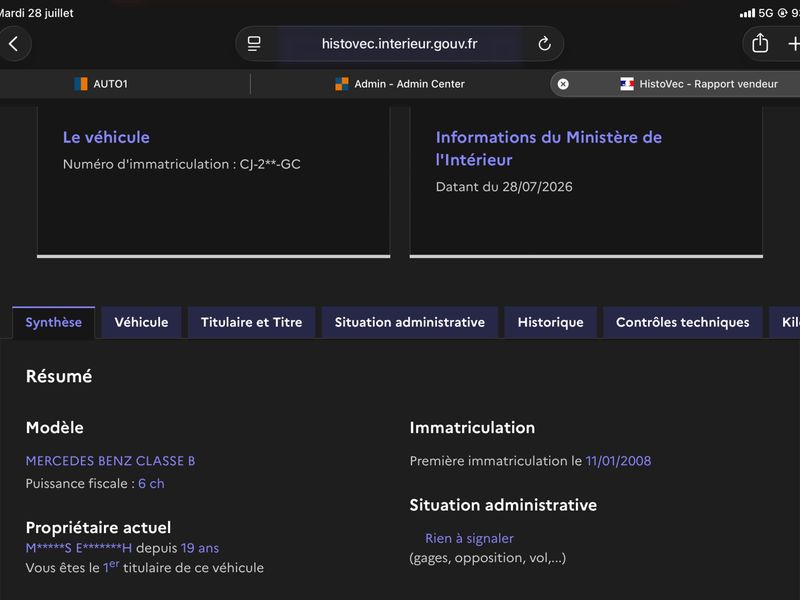This screenshot has height=600, width=800.
Task: Focus the histovec.interieur.gouv.fr address field
Action: click(399, 44)
